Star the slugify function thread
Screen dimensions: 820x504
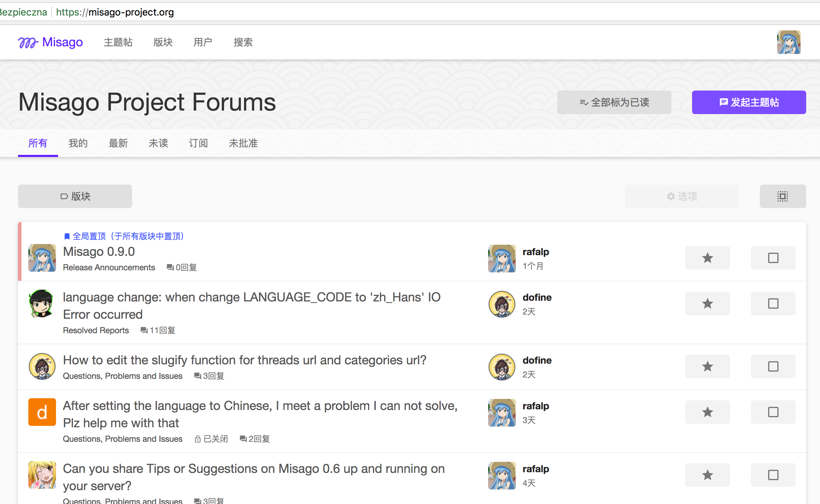coord(707,366)
